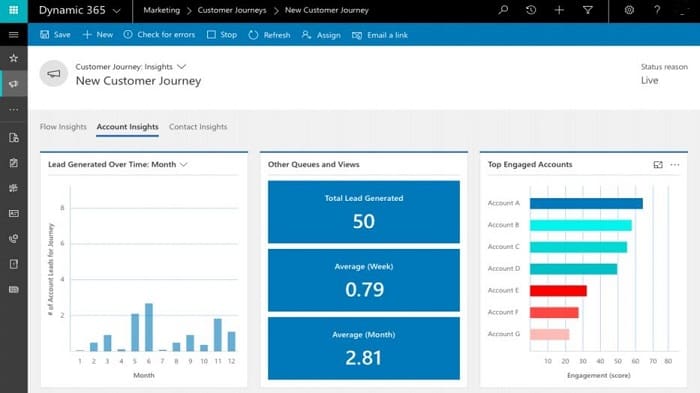
Task: Click the plus quick create icon
Action: pos(559,10)
